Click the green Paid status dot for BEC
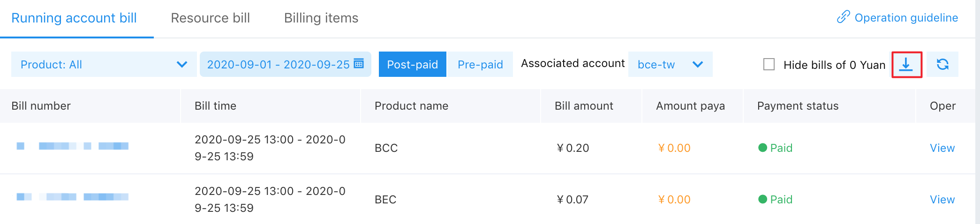The image size is (980, 224). [x=762, y=199]
